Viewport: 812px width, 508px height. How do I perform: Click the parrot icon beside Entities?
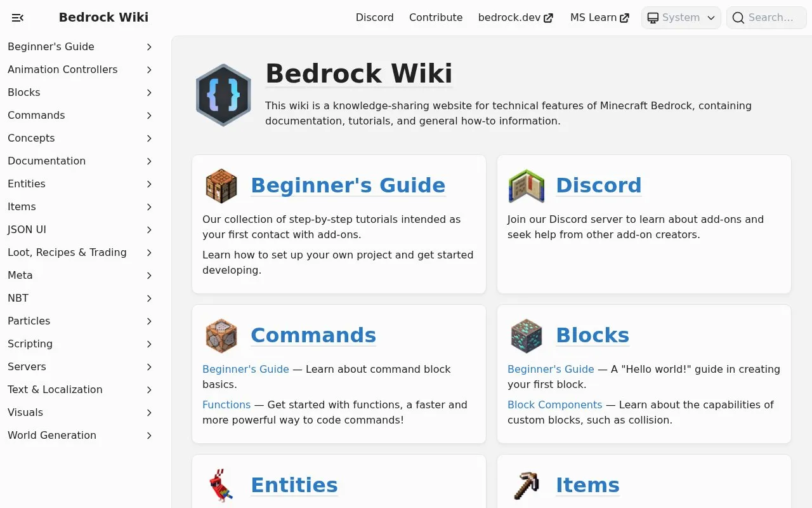tap(221, 485)
